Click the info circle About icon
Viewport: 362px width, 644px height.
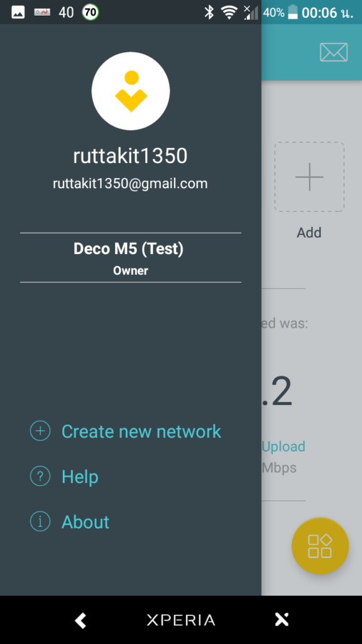tap(40, 521)
